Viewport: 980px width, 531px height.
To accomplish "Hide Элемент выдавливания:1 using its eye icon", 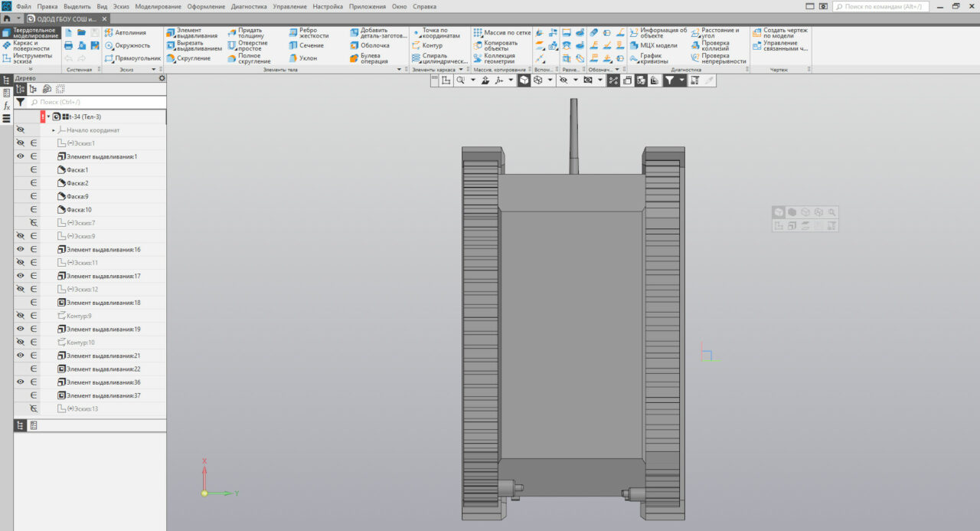I will tap(21, 156).
